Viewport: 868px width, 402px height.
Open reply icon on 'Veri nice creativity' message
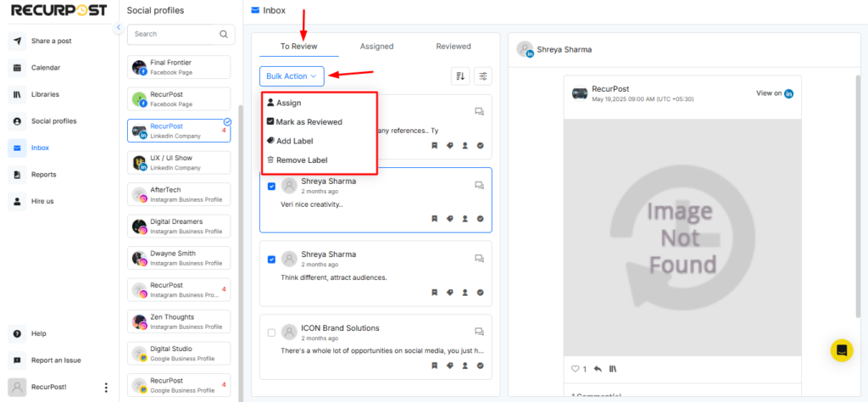480,186
